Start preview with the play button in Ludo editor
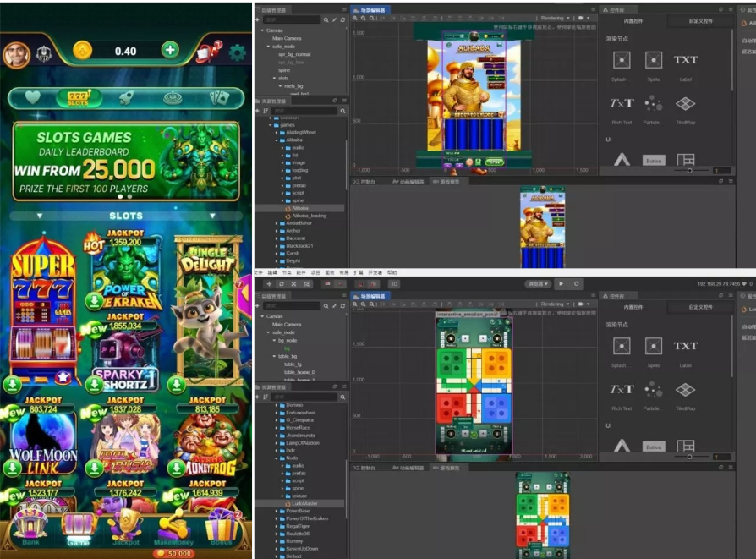This screenshot has height=559, width=756. coord(561,283)
